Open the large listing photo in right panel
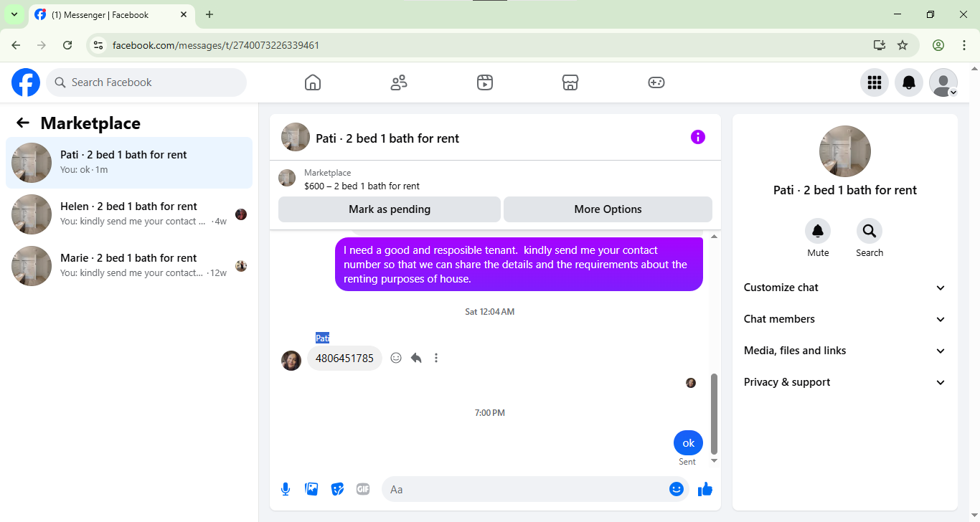This screenshot has height=522, width=980. pos(845,151)
